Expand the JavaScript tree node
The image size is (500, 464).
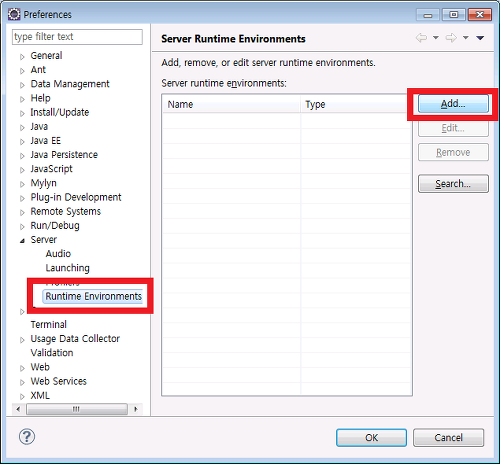[22, 170]
